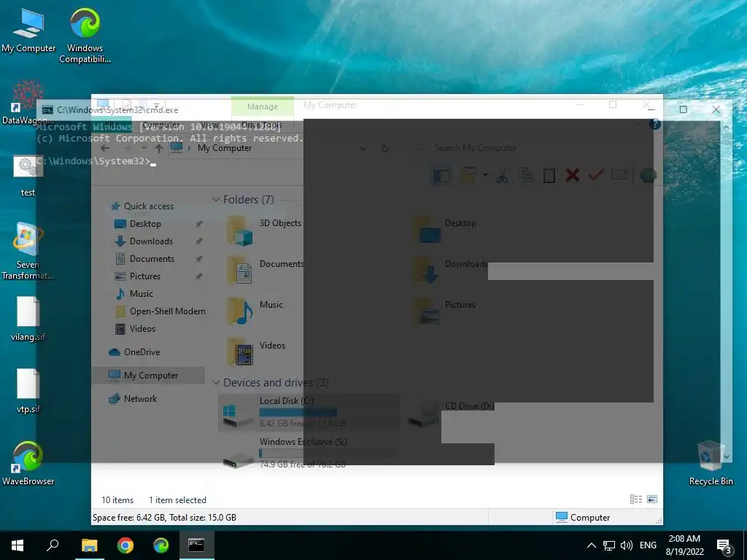
Task: Open the notification center icon
Action: coord(724,546)
